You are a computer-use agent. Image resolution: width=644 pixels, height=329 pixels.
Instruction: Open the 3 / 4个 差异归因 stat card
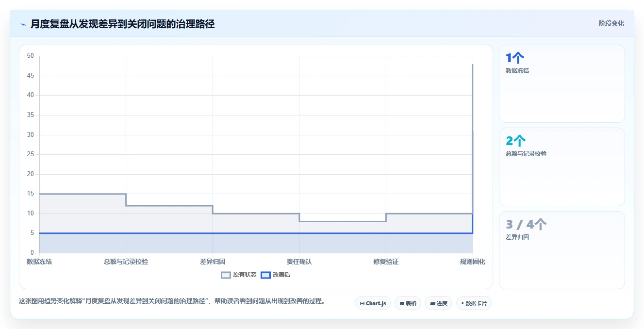561,250
